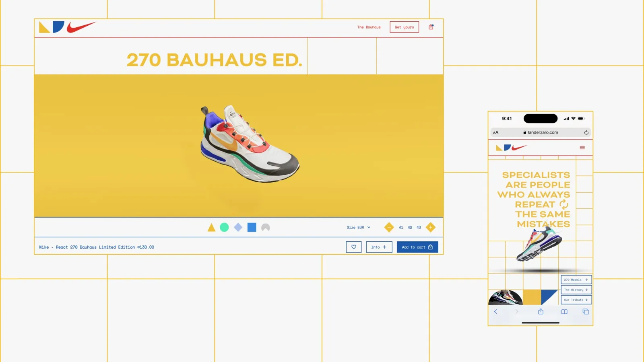
Task: Click the landerzaro.com address field
Action: (x=541, y=132)
